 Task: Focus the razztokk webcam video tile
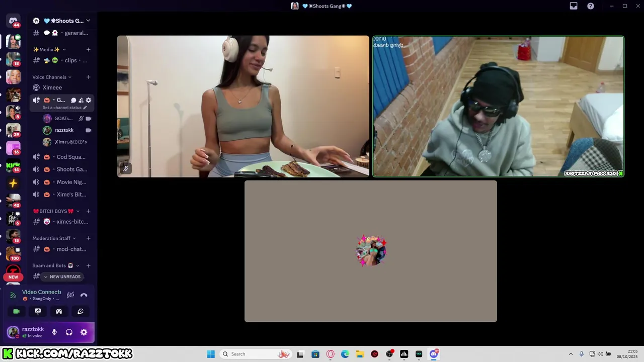pyautogui.click(x=498, y=106)
